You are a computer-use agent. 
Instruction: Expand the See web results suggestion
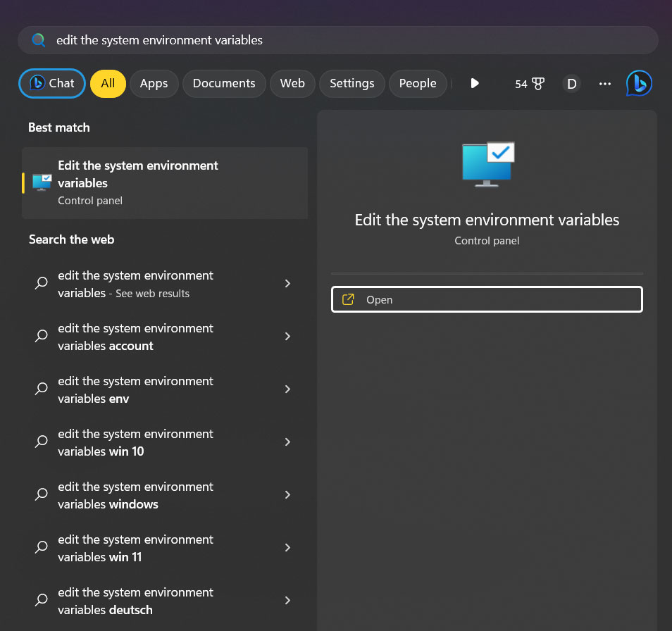click(287, 283)
